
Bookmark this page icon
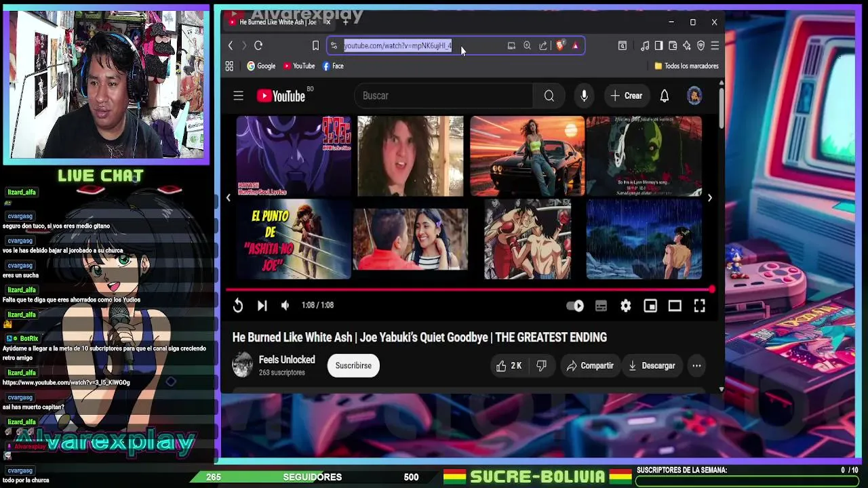pos(315,45)
